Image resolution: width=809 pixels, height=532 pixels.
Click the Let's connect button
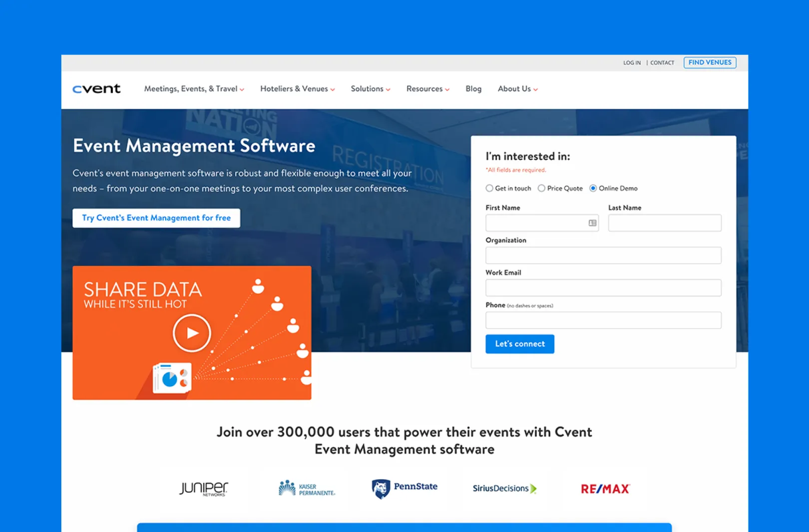click(x=519, y=344)
